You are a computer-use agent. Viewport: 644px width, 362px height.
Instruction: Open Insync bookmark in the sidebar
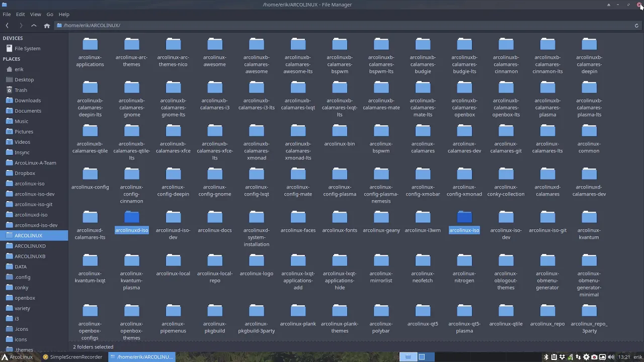pos(34,152)
